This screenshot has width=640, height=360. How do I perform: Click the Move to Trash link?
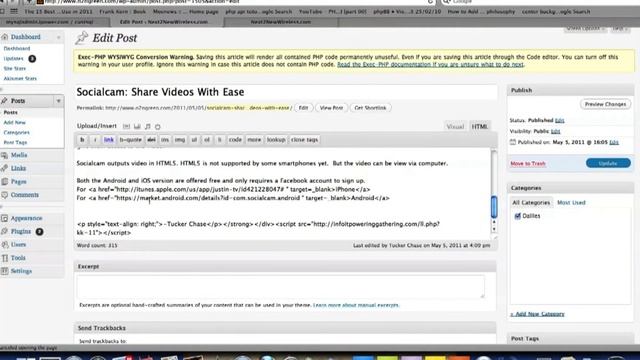pos(528,164)
